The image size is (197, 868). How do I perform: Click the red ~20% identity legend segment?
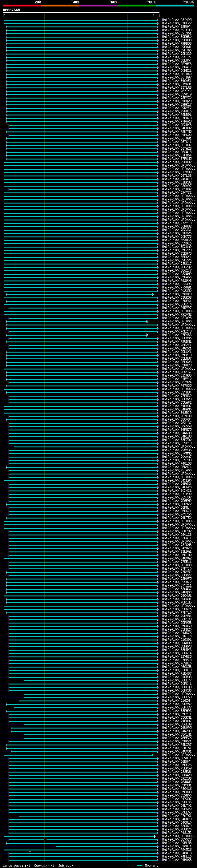coord(22,6)
